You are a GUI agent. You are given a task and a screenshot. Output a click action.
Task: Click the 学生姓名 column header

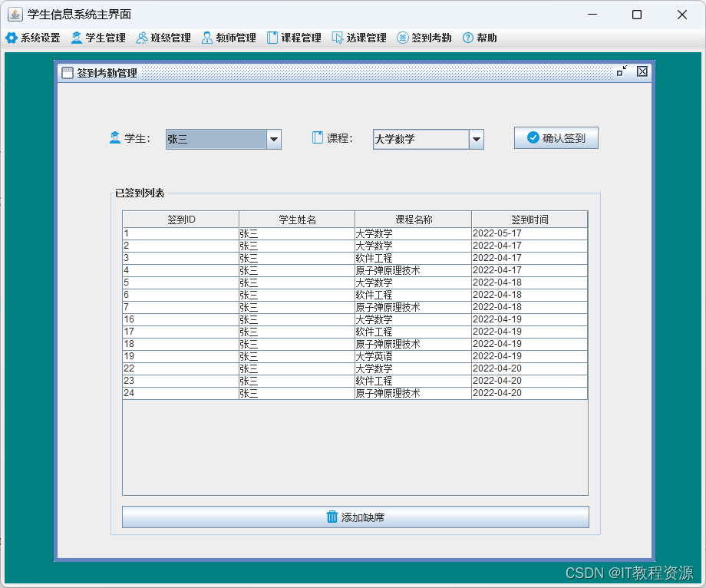(x=297, y=220)
